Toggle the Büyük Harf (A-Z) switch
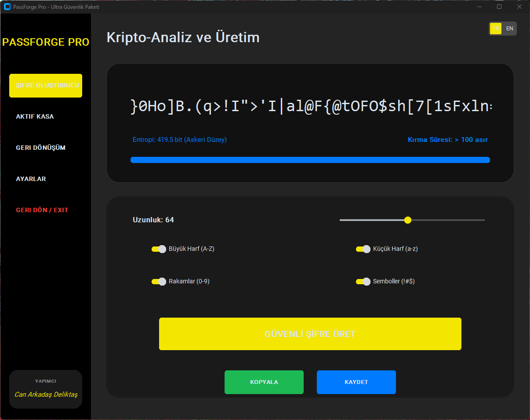This screenshot has height=420, width=530. pos(159,249)
